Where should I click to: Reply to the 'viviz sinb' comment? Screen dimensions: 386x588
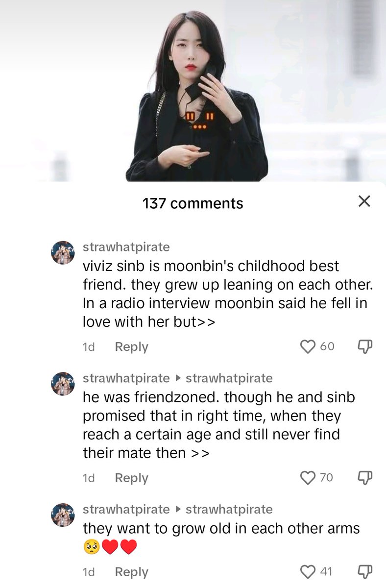point(131,346)
